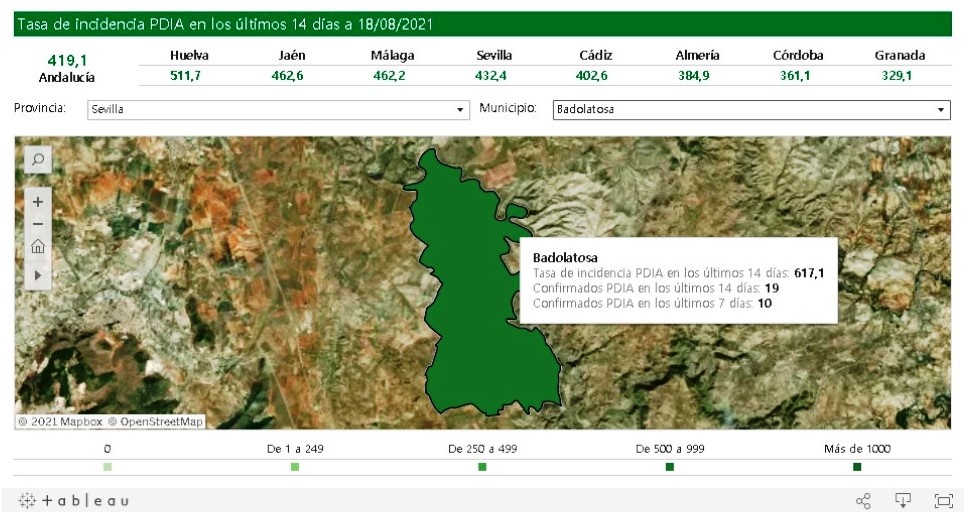Select the Granada province column header
The width and height of the screenshot is (968, 512).
(899, 56)
